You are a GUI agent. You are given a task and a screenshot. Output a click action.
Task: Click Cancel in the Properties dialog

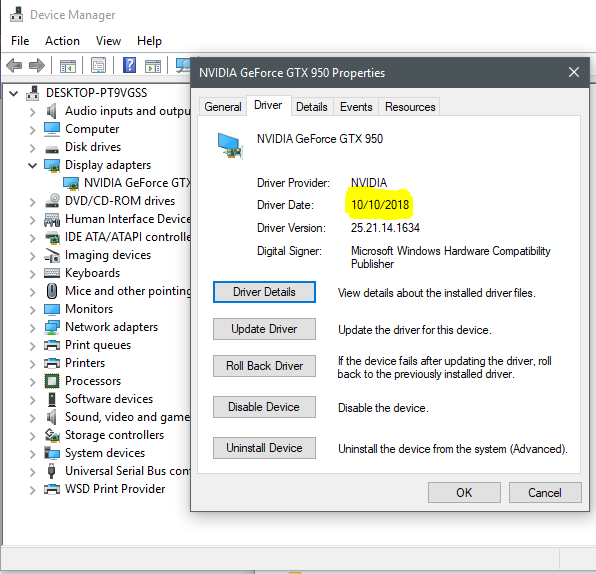pyautogui.click(x=545, y=493)
